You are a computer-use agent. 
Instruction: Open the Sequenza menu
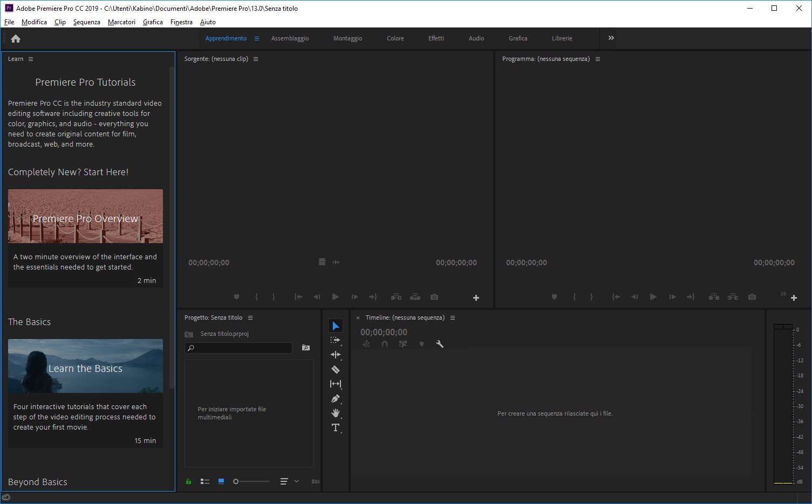86,22
